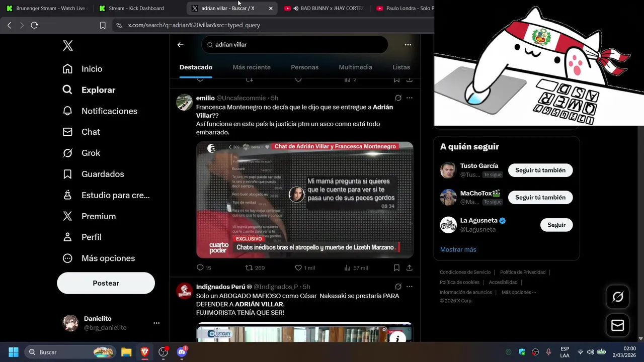Close the adrian villar browser tab
This screenshot has width=644, height=362.
pos(271,9)
